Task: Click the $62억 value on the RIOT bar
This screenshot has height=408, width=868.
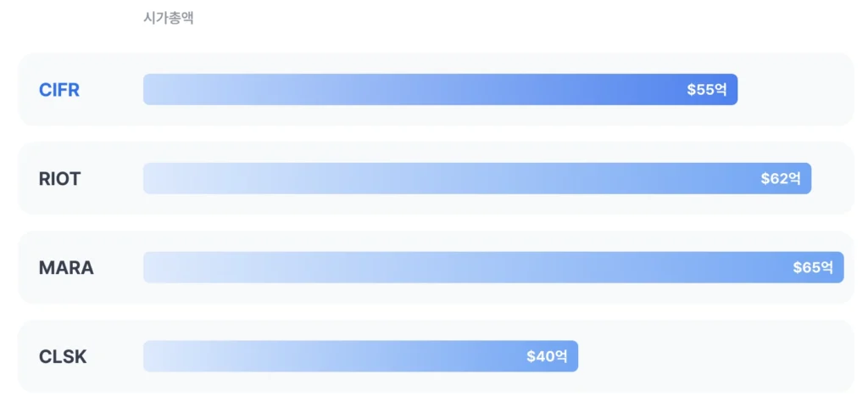Action: tap(781, 179)
